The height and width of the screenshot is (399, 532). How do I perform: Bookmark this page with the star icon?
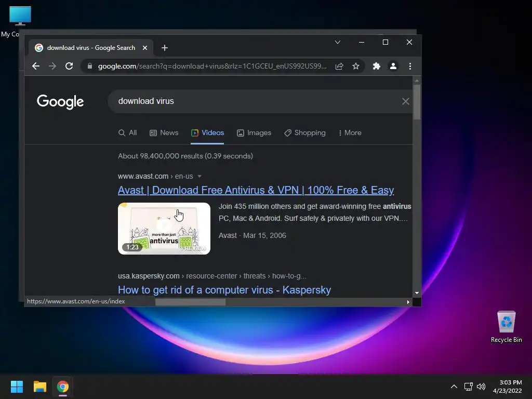(355, 66)
